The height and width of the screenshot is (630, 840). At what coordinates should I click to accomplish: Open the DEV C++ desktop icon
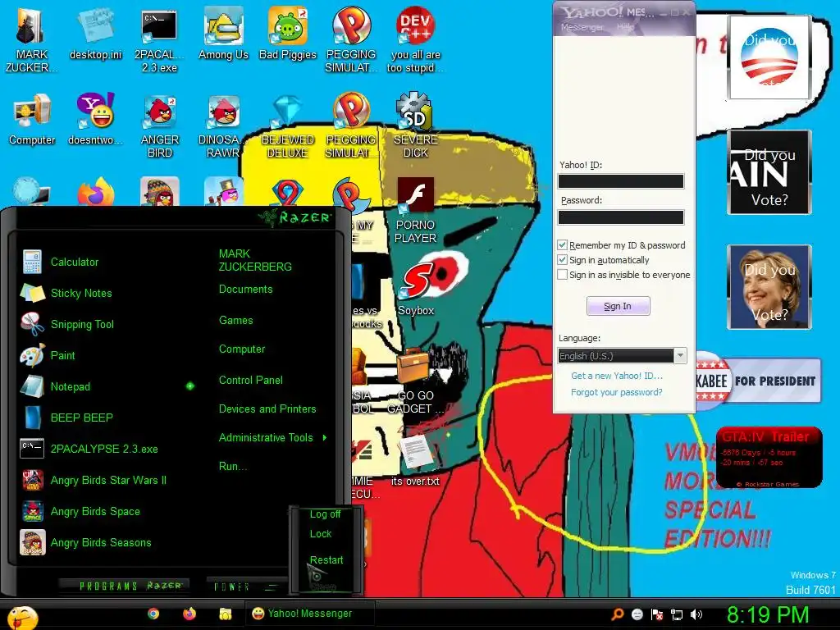[x=415, y=40]
